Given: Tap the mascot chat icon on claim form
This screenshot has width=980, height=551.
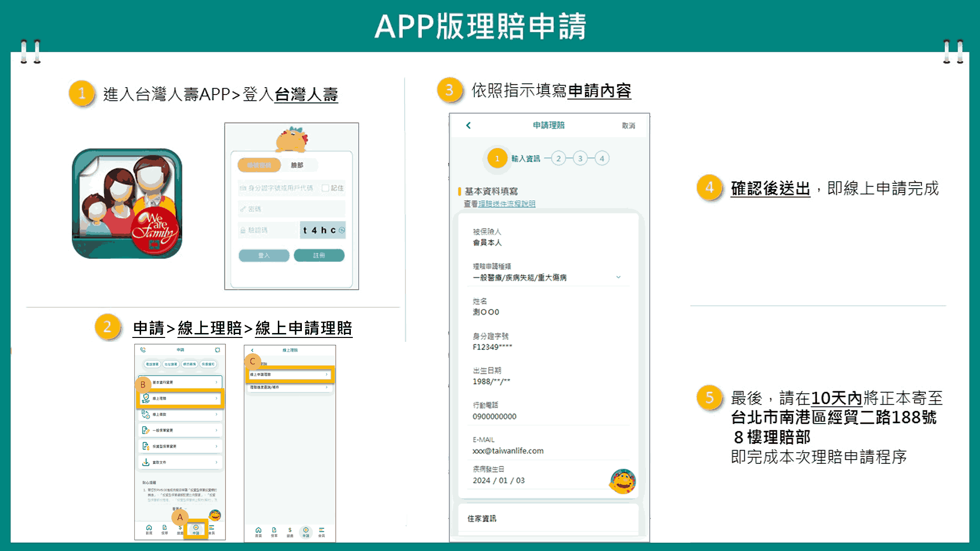Looking at the screenshot, I should click(623, 481).
